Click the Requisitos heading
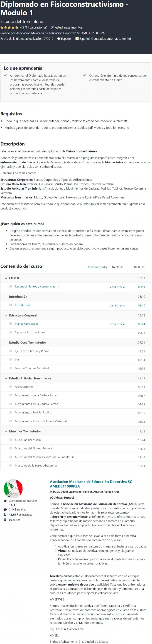 (11, 114)
